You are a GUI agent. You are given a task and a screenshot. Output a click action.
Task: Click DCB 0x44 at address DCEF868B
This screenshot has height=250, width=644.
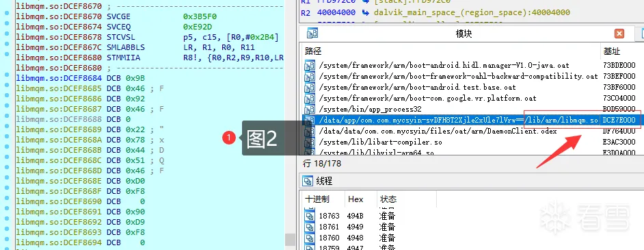pyautogui.click(x=125, y=150)
